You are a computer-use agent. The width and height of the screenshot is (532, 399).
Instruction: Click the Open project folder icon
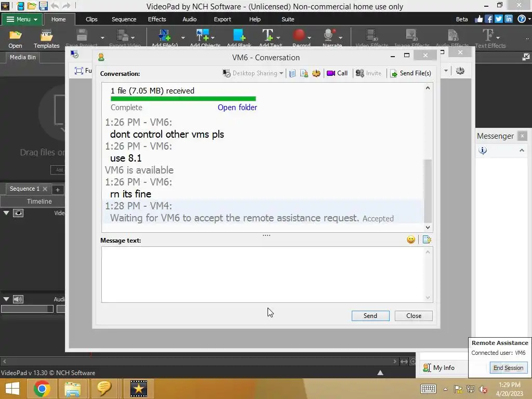[x=15, y=35]
